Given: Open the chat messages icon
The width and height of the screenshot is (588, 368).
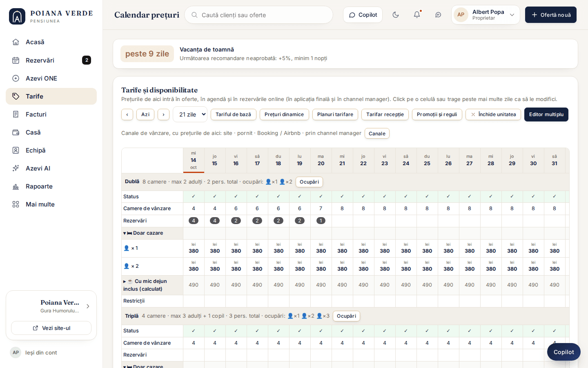Looking at the screenshot, I should (x=438, y=15).
